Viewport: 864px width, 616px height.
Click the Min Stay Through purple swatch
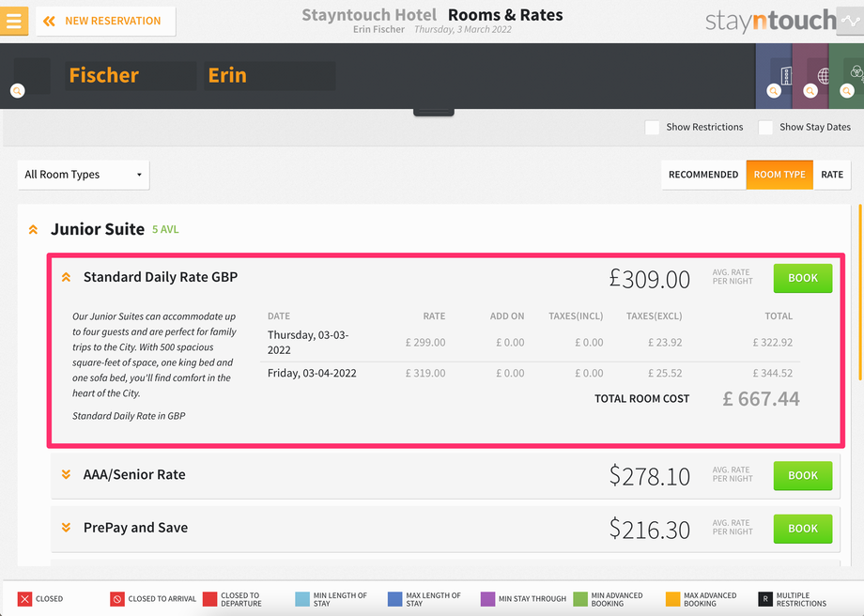tap(487, 599)
